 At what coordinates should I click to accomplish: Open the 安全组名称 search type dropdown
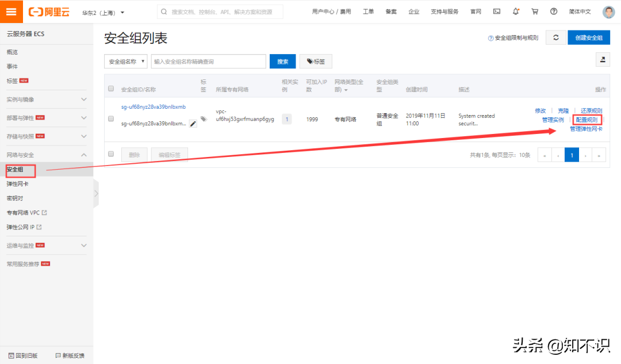pos(126,62)
